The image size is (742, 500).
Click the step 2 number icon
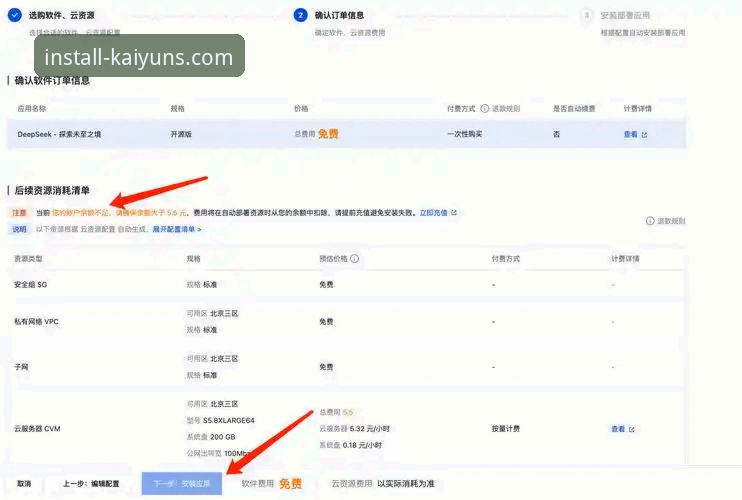300,15
